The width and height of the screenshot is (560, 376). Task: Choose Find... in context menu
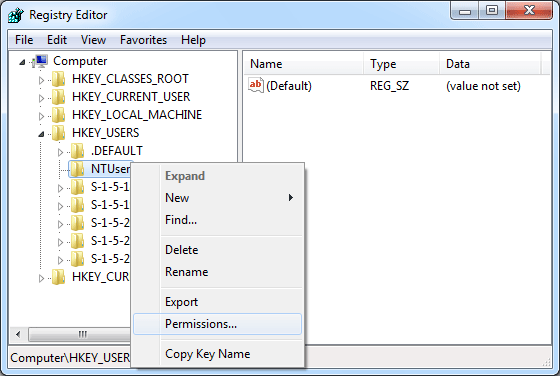(218, 220)
